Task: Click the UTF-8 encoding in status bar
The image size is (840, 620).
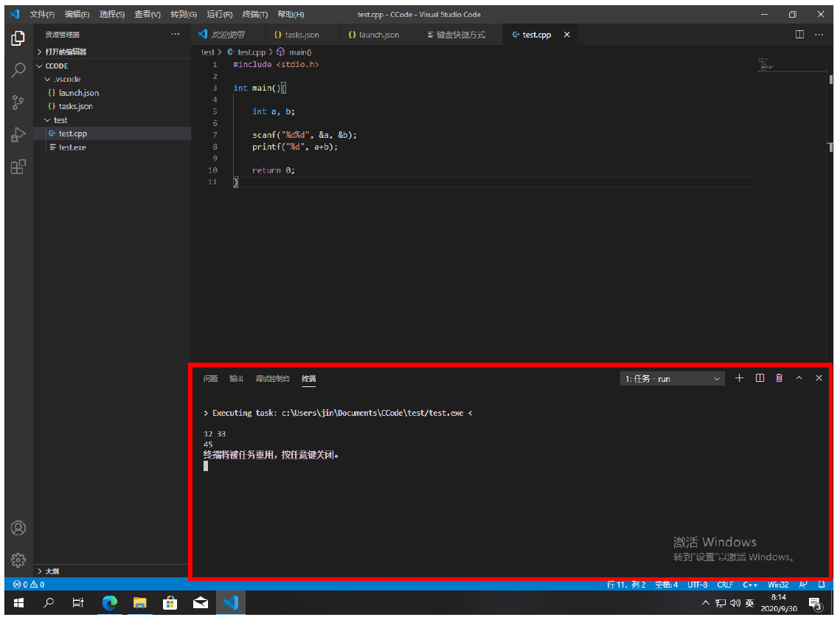Action: (697, 585)
